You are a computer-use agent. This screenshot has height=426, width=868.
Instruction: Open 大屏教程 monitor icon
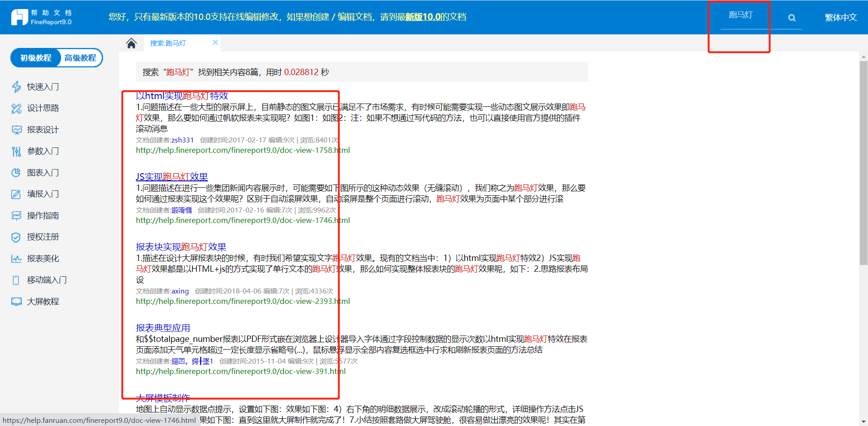coord(16,302)
